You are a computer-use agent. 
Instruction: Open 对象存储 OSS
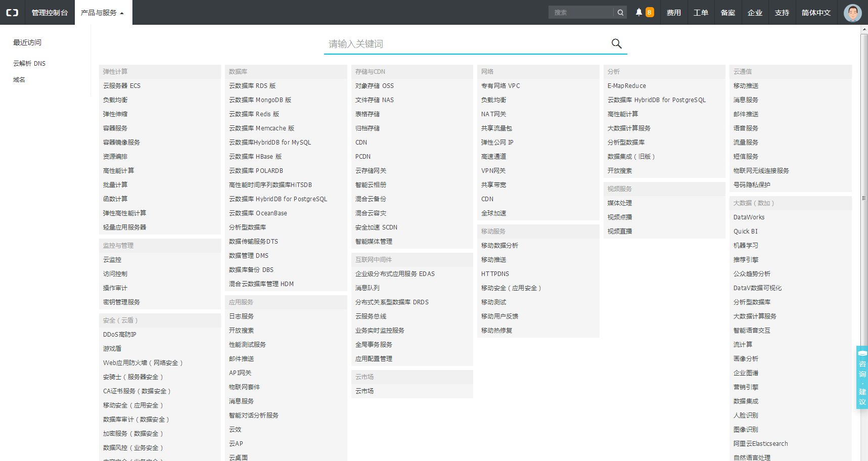tap(375, 86)
